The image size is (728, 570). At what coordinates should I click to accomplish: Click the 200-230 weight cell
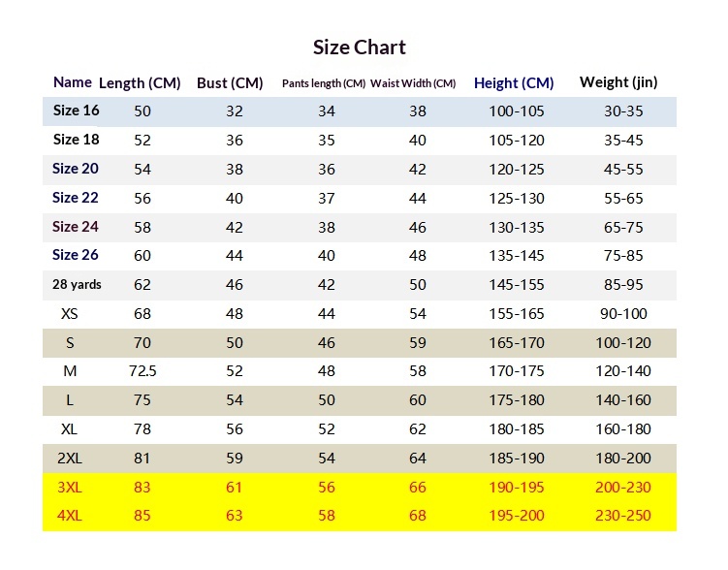click(x=623, y=488)
